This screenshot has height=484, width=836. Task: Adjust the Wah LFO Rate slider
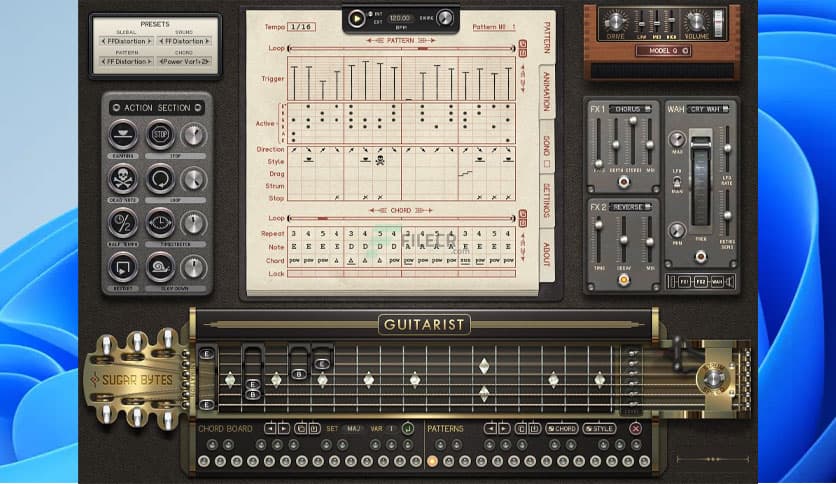pyautogui.click(x=727, y=148)
